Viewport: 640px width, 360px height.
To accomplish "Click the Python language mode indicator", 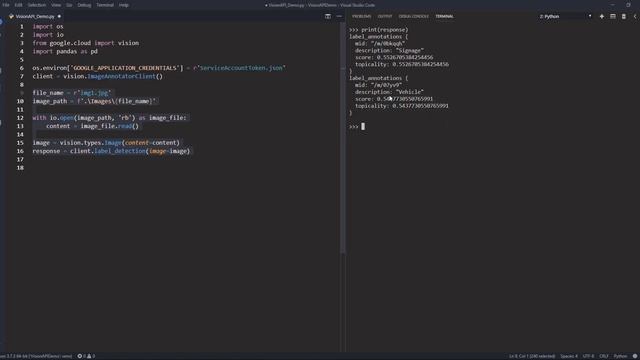I will (x=620, y=356).
